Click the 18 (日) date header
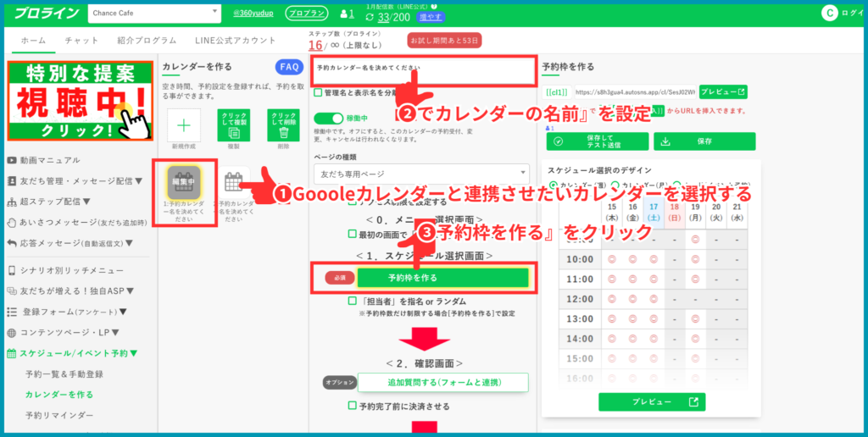868x437 pixels. [x=674, y=213]
